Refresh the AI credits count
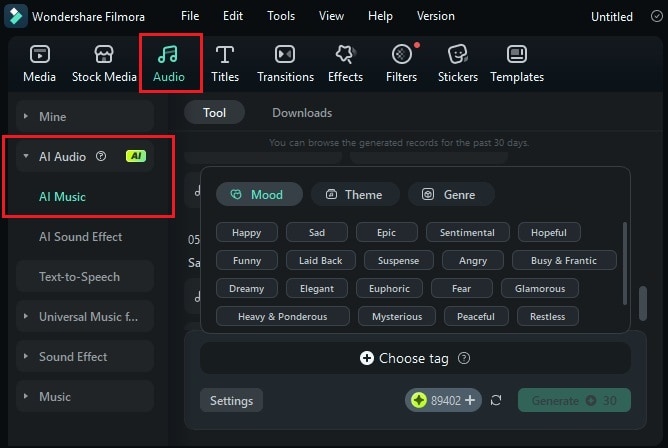The height and width of the screenshot is (448, 668). (496, 400)
